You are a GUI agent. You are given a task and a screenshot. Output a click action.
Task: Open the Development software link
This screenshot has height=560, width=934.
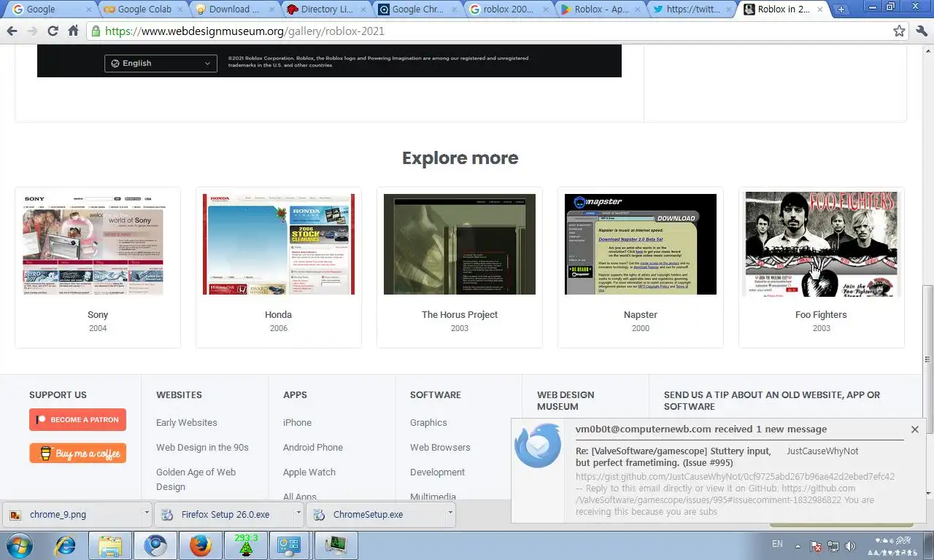pos(437,472)
